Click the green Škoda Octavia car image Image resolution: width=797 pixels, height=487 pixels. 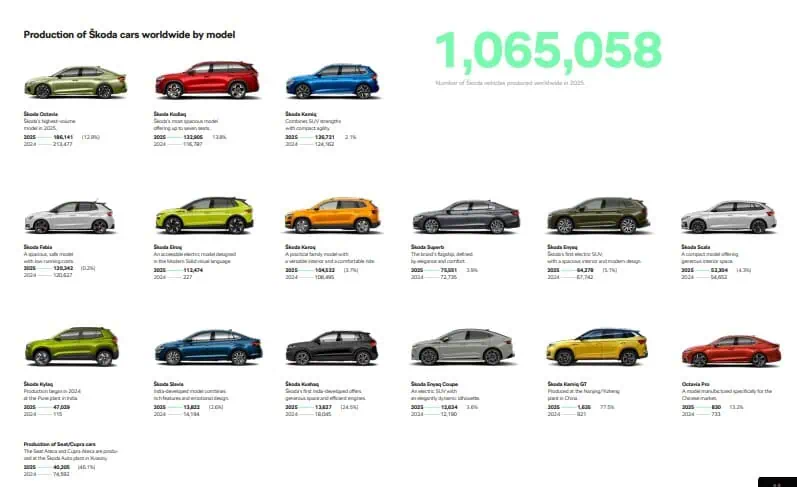[75, 82]
